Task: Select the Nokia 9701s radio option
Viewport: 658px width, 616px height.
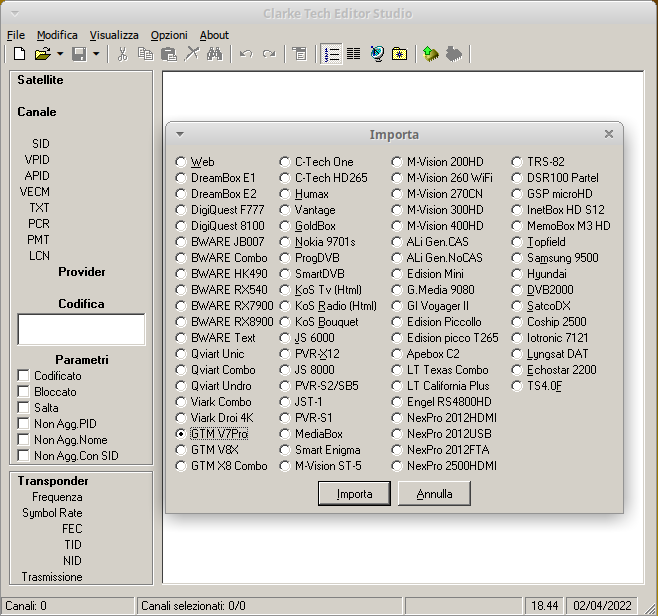Action: [x=285, y=242]
